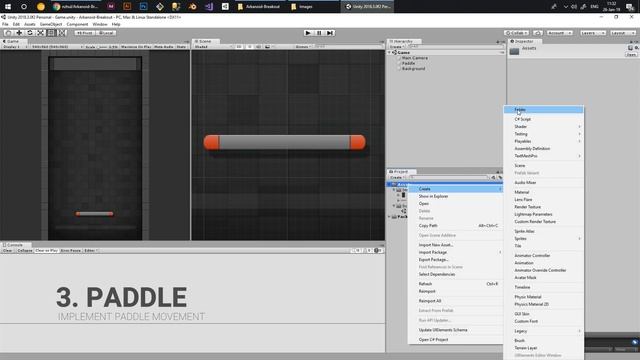This screenshot has width=640, height=360.
Task: Open the Windows Start menu
Action: coord(8,7)
